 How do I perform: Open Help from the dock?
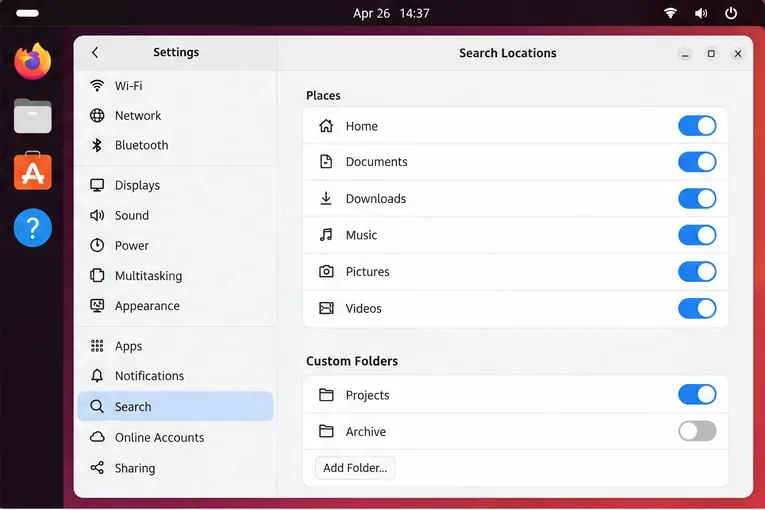(x=33, y=227)
